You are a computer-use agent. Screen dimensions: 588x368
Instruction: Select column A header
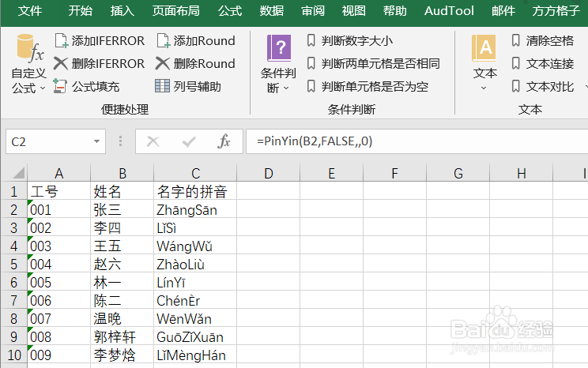point(58,173)
